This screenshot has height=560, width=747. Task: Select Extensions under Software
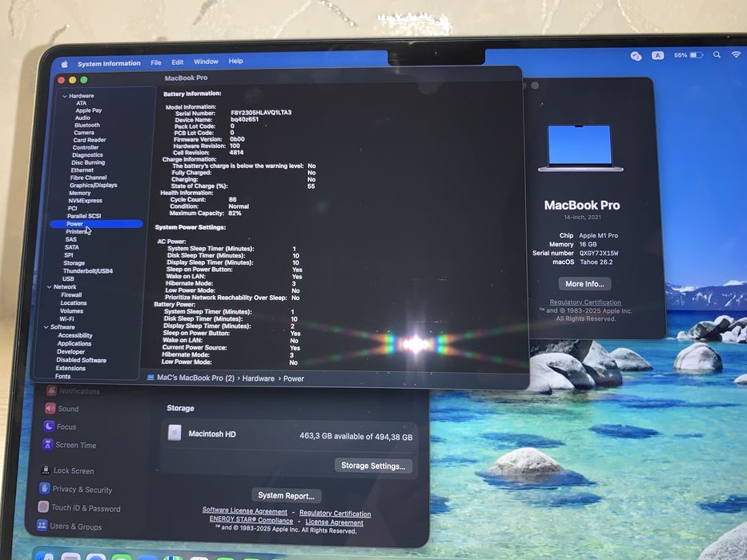coord(70,368)
